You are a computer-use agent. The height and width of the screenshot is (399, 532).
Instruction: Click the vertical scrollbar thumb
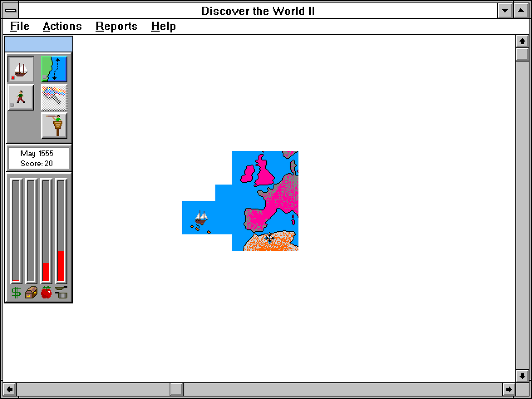[522, 54]
